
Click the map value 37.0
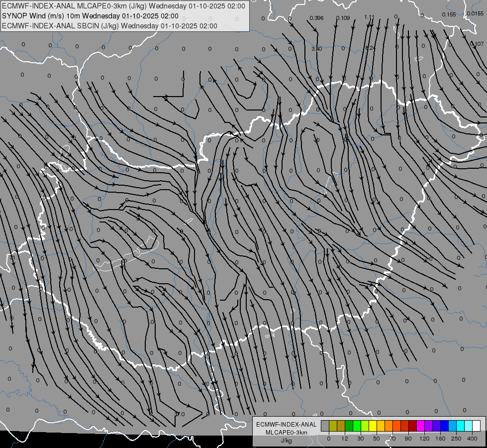click(180, 414)
